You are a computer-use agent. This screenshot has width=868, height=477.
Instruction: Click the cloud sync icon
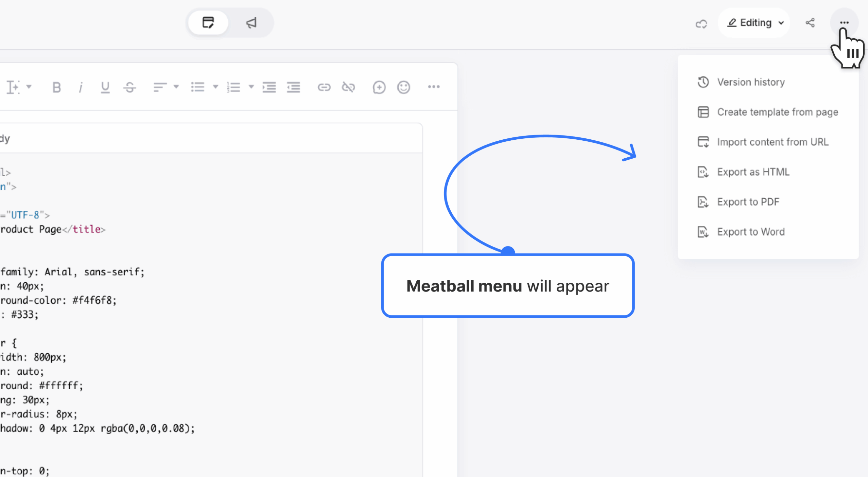(x=701, y=23)
